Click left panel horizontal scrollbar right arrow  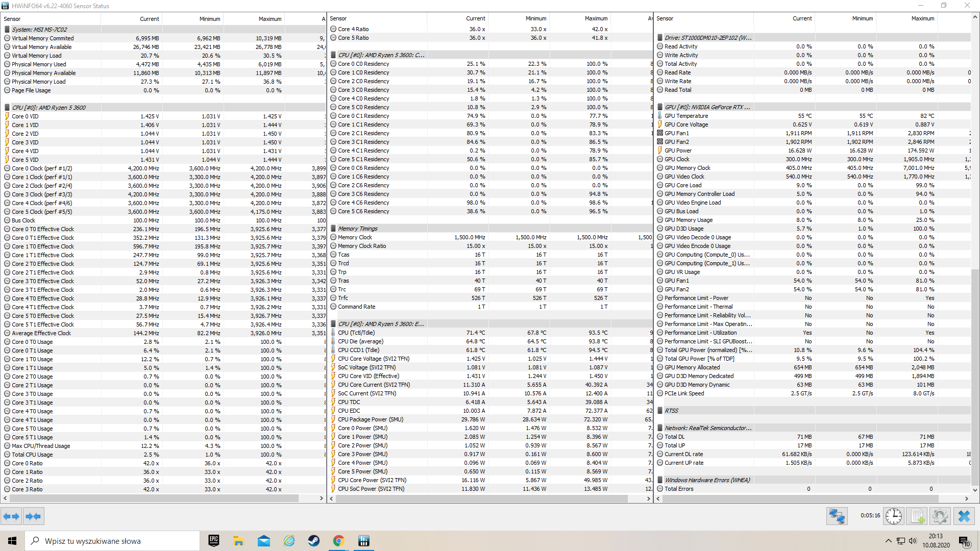(322, 498)
